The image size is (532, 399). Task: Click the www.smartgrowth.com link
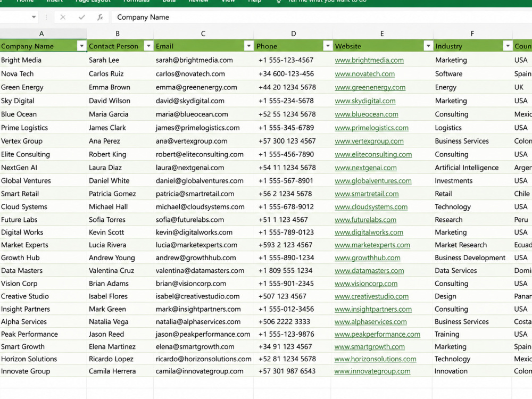[x=370, y=347]
